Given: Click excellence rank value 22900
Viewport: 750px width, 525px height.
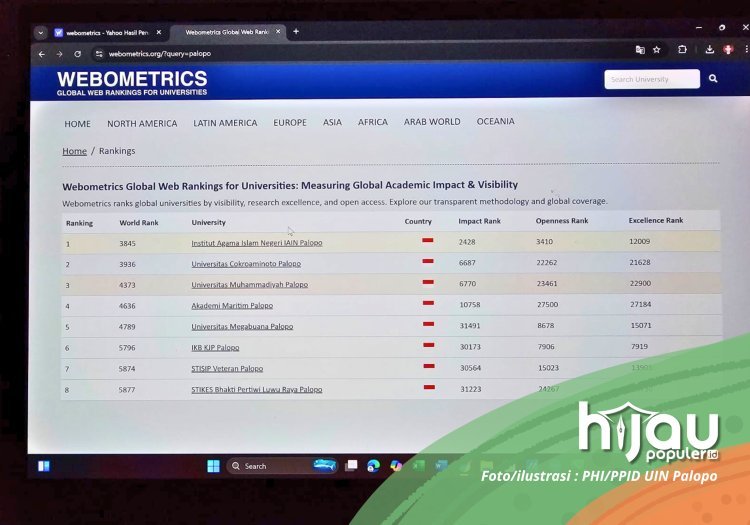Looking at the screenshot, I should [640, 284].
